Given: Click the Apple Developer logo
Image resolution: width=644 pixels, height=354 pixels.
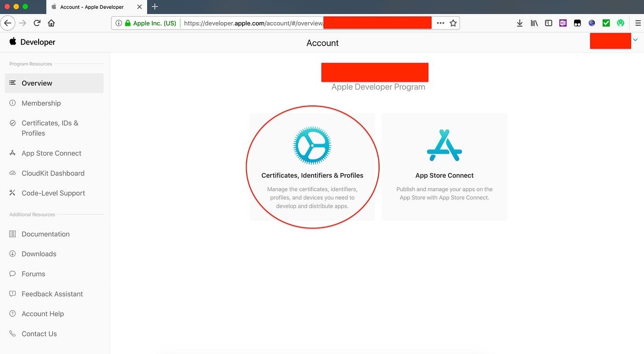Looking at the screenshot, I should [32, 41].
